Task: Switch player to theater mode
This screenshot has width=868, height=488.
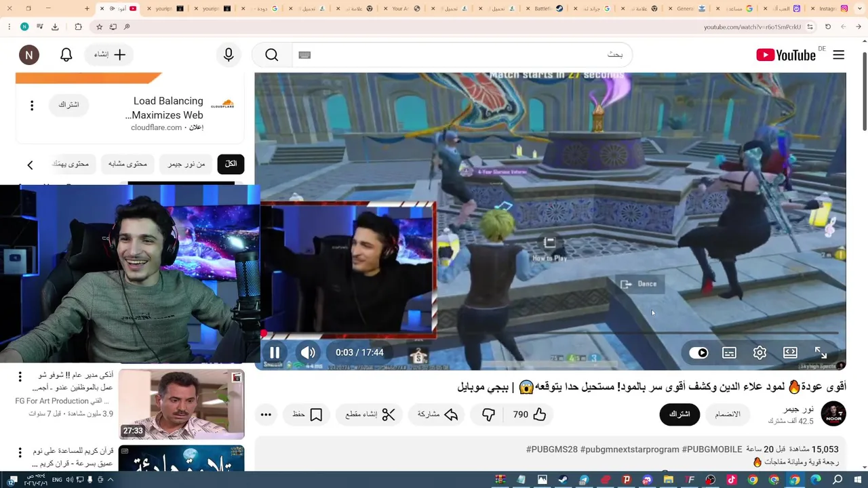Action: [x=790, y=352]
